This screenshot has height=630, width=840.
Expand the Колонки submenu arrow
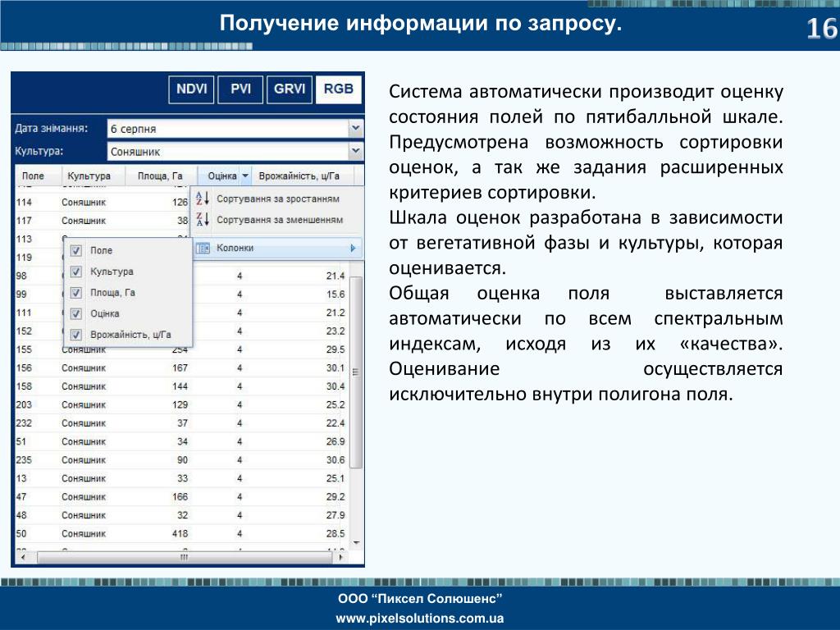[353, 248]
